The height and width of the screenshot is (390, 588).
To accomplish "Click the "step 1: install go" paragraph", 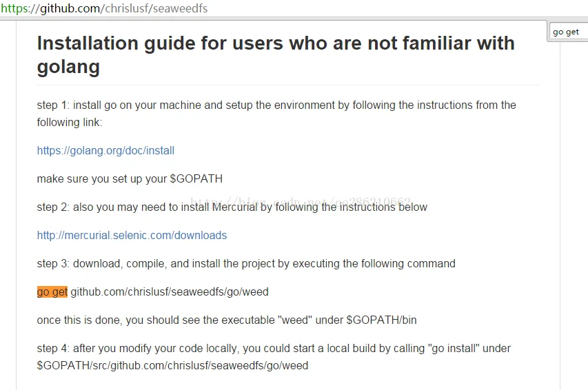I will pos(276,114).
